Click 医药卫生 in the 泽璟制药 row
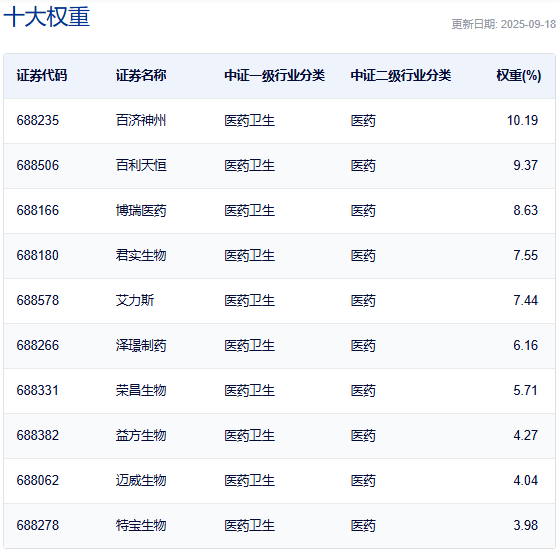 (250, 345)
